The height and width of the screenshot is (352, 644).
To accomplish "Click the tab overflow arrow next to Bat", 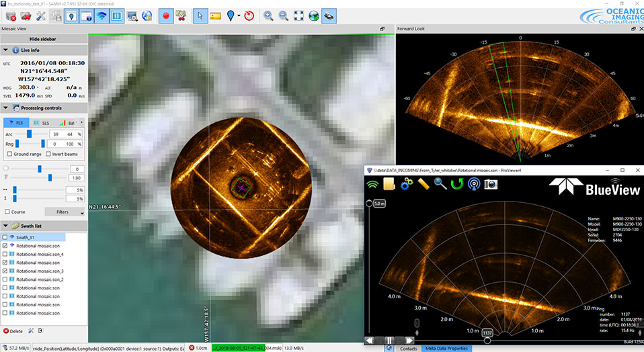I will coord(82,123).
